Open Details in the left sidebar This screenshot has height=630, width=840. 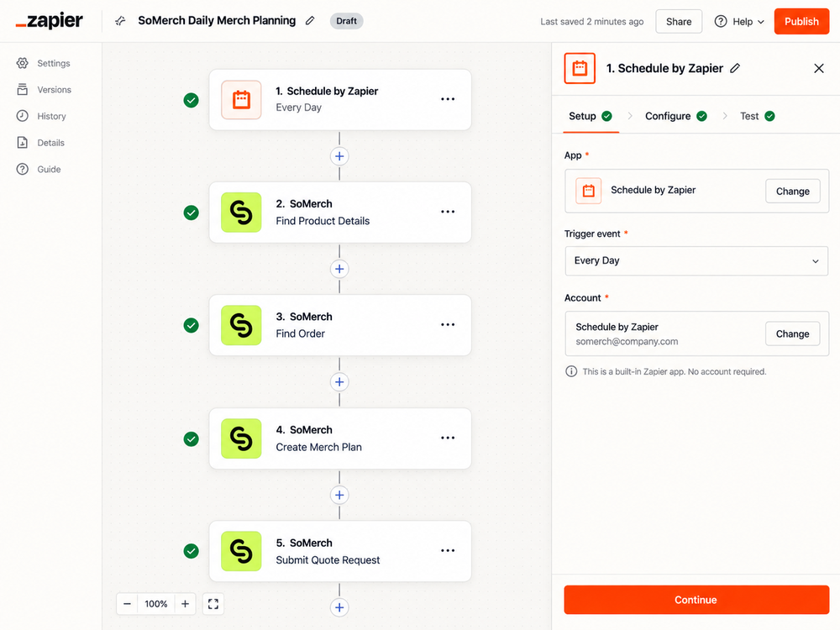40,143
